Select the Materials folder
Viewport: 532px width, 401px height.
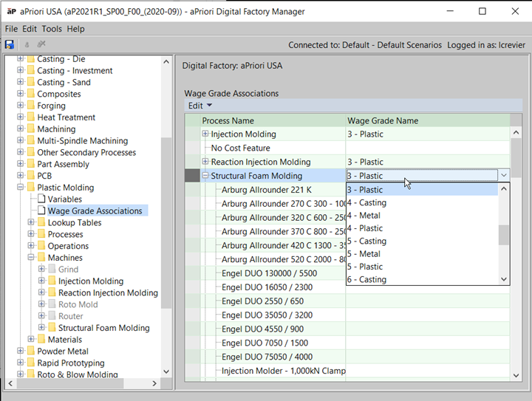(x=65, y=340)
